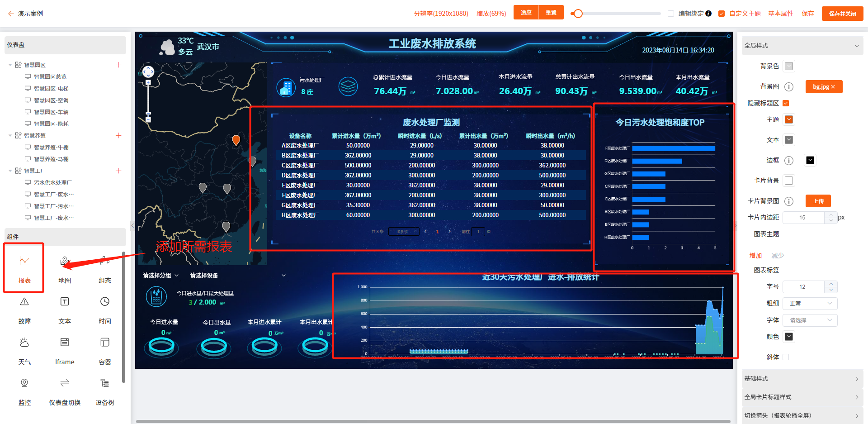Toggle the 隐藏标题区 checkbox
This screenshot has height=424, width=868.
coord(786,103)
